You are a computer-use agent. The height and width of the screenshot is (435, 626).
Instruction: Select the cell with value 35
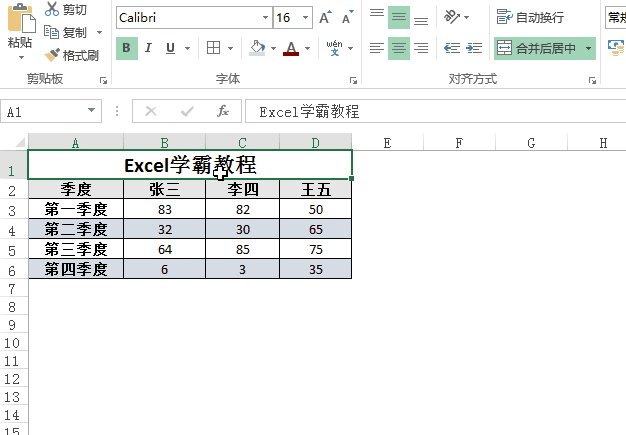315,269
